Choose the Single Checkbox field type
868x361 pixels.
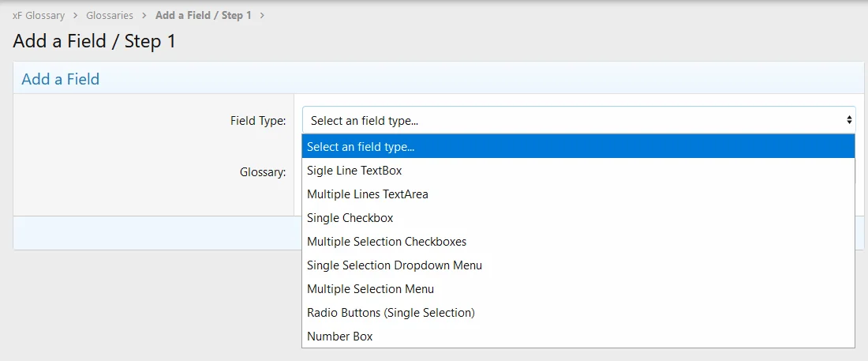pyautogui.click(x=350, y=218)
